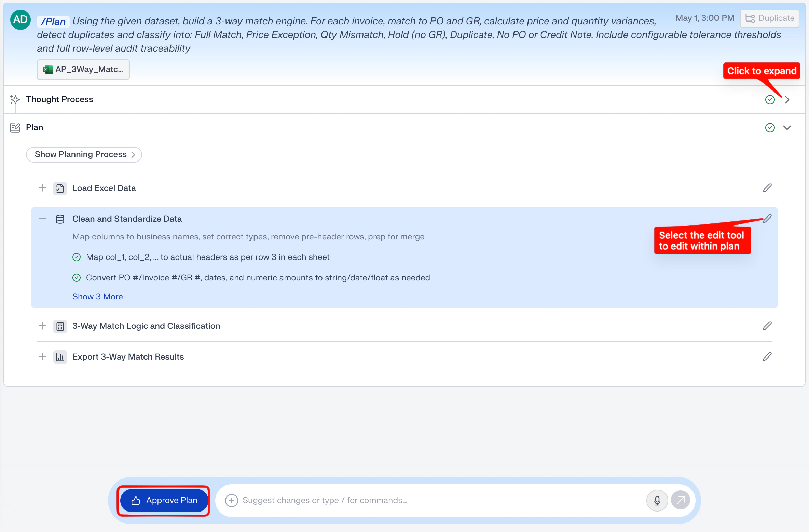Collapse the Plan section chevron
The height and width of the screenshot is (532, 809).
[787, 128]
